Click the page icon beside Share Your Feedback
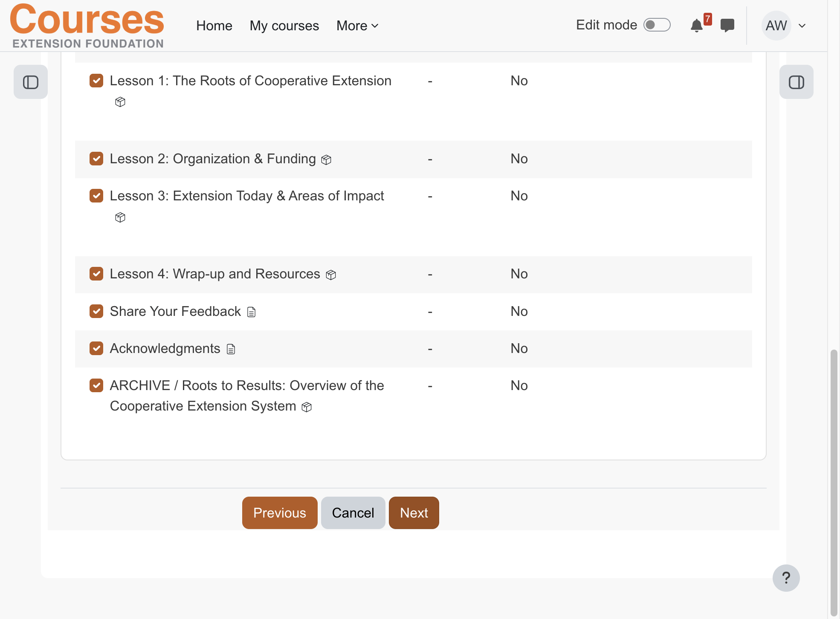840x619 pixels. 252,312
